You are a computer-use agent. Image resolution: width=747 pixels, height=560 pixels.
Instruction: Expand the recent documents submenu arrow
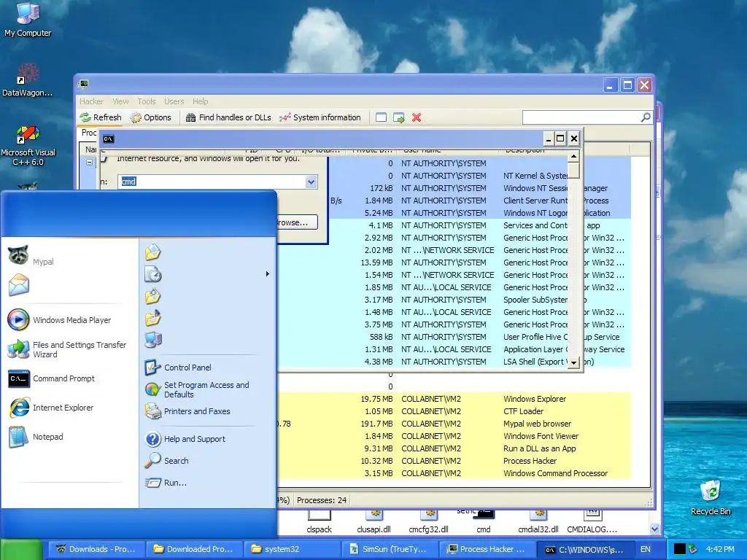pos(267,274)
